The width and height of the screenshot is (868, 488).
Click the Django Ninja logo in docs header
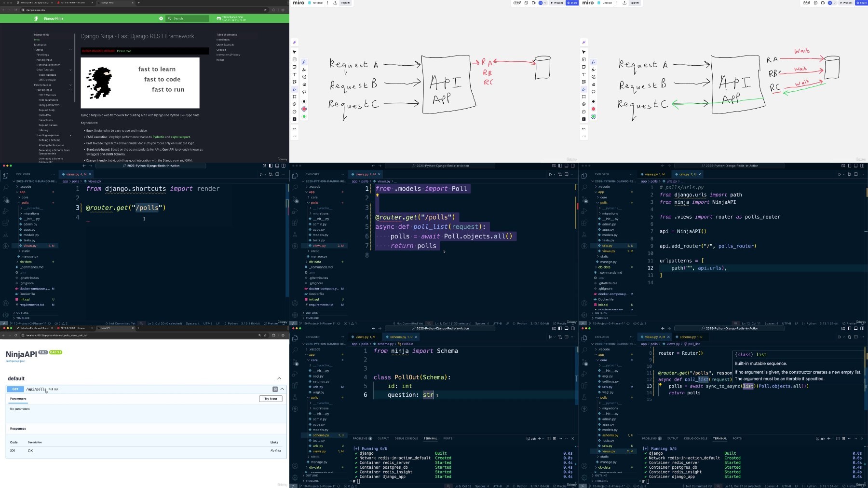pos(36,18)
